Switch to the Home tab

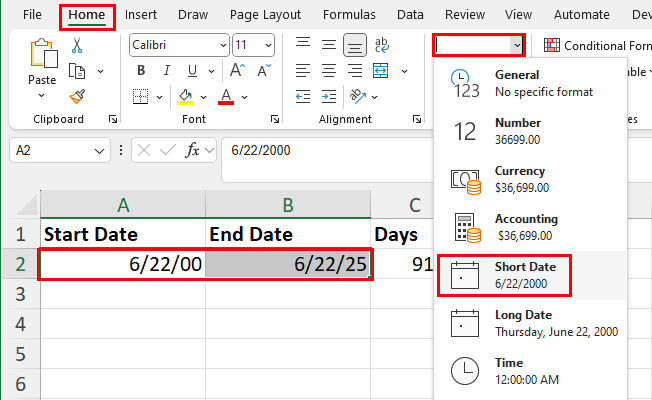87,15
